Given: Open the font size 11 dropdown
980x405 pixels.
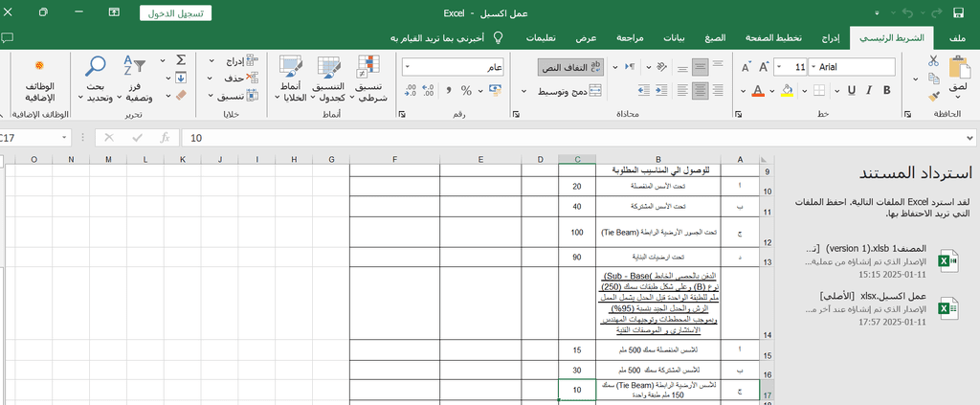Looking at the screenshot, I should pyautogui.click(x=779, y=67).
